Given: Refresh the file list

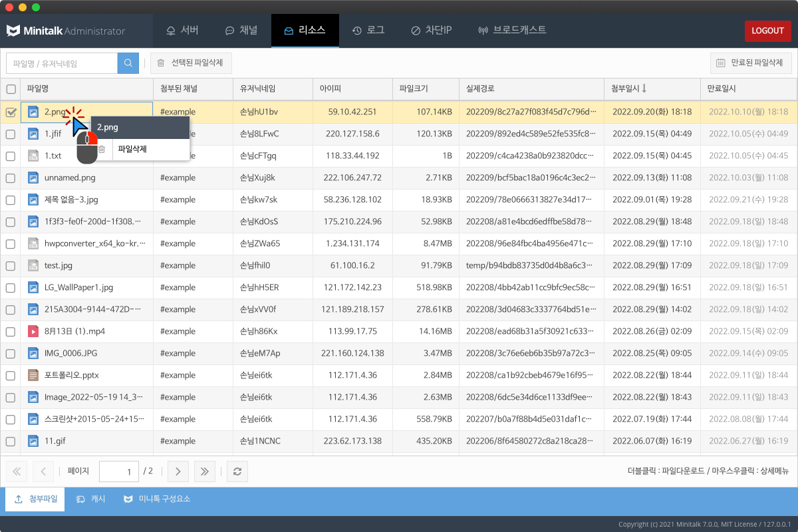Looking at the screenshot, I should click(237, 471).
